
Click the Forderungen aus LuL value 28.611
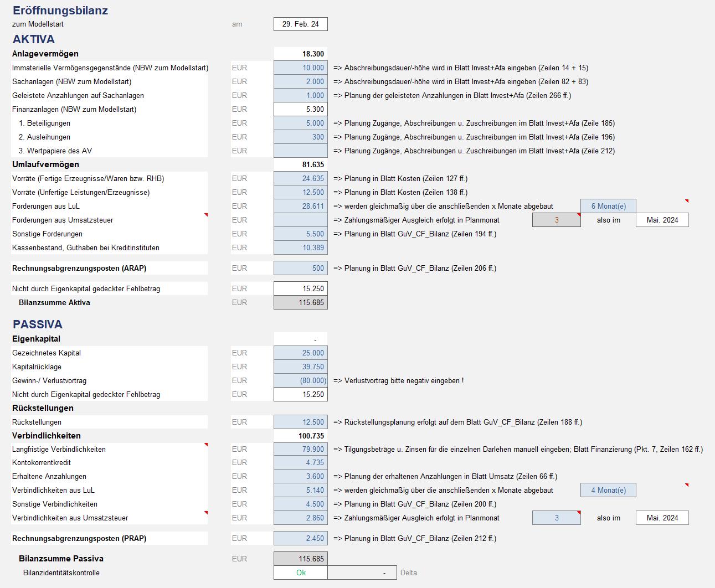point(301,206)
